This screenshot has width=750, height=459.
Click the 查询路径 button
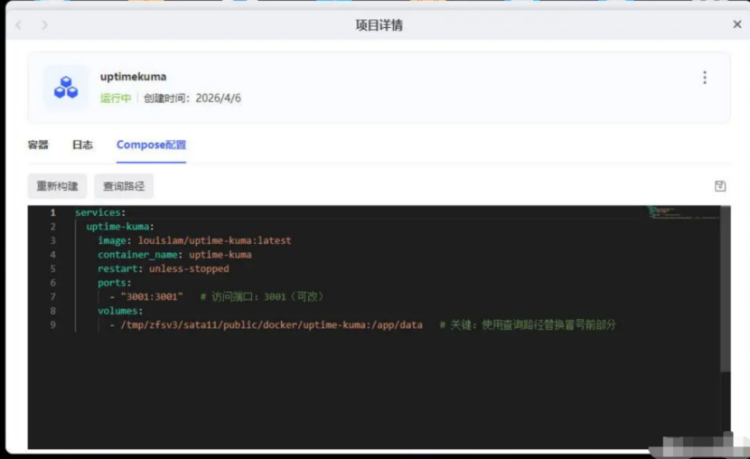124,186
